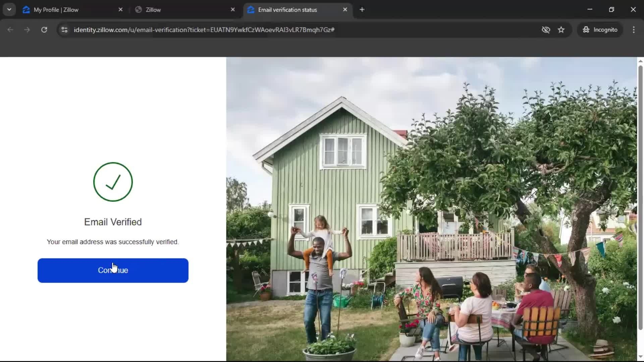Viewport: 644px width, 362px height.
Task: Click inside the address bar
Action: 201,29
